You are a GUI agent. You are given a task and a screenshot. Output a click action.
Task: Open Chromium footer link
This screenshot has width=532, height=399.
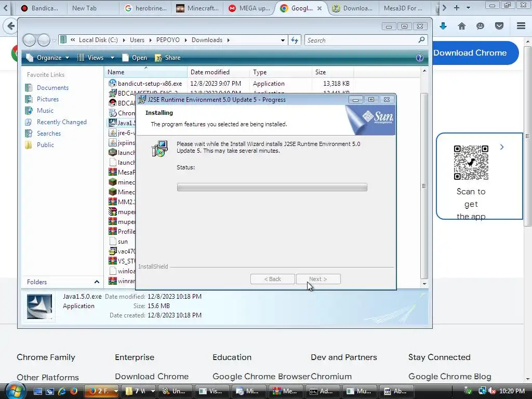point(331,376)
